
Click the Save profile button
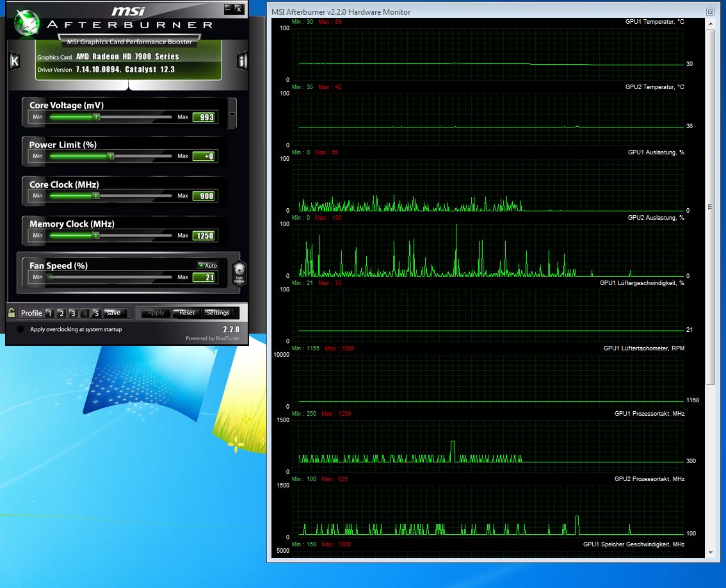pos(115,313)
